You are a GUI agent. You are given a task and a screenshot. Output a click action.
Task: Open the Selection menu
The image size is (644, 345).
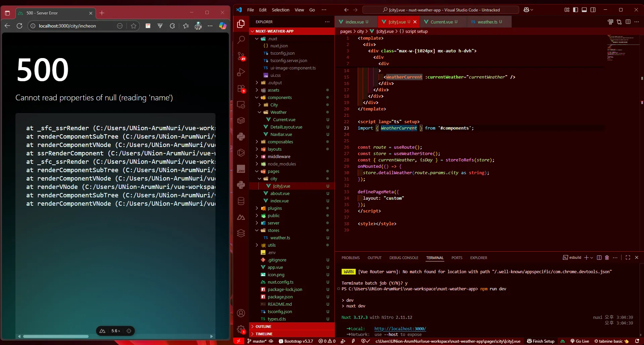[281, 10]
